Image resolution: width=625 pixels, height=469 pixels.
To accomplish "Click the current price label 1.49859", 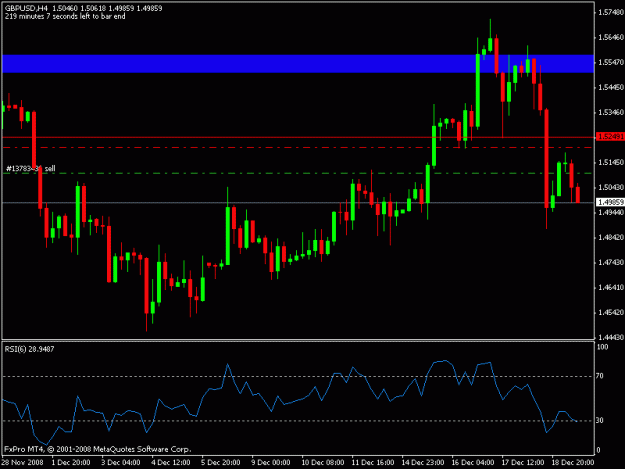I will tap(610, 202).
